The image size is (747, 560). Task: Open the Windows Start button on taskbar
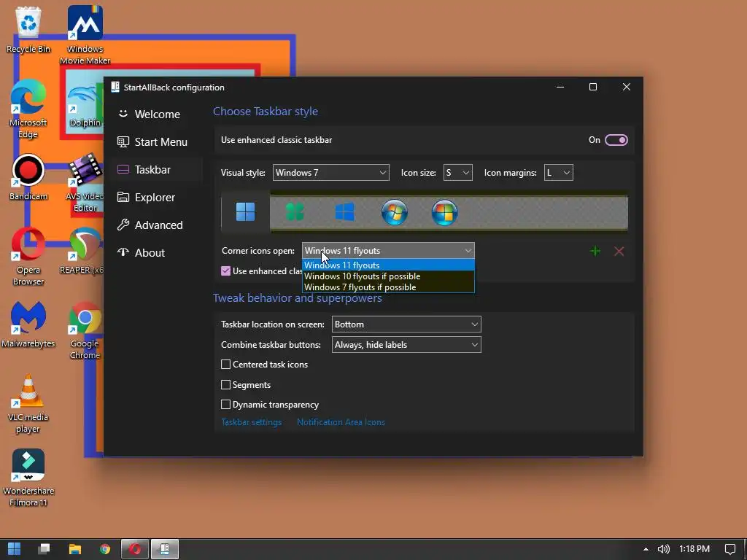click(15, 549)
